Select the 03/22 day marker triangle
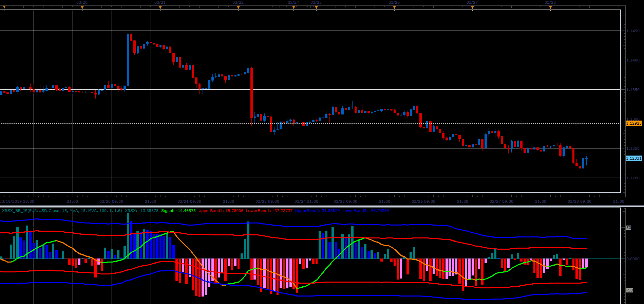Viewport: 644px width, 304px height. [x=238, y=8]
